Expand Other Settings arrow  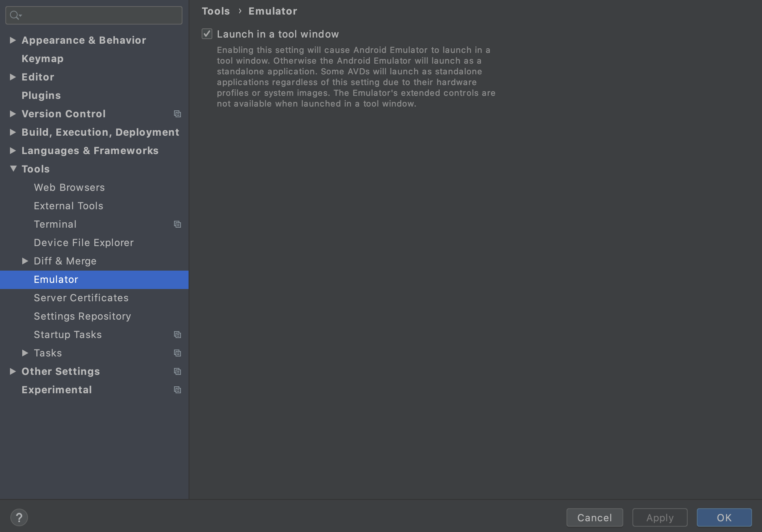click(x=13, y=371)
